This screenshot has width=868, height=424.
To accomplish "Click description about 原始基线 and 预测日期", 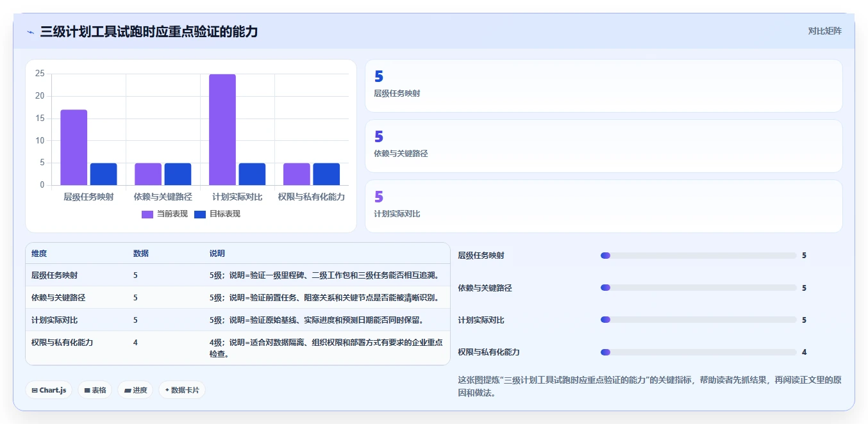I will (x=317, y=320).
